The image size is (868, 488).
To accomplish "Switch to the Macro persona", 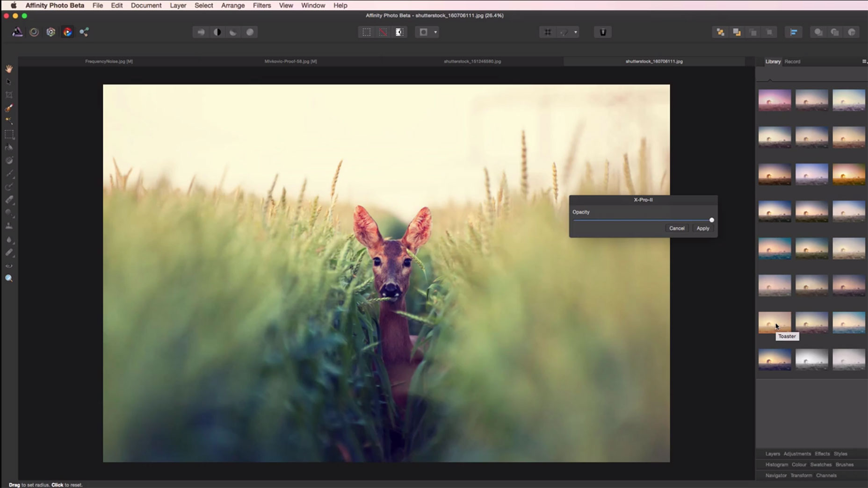I will (68, 32).
